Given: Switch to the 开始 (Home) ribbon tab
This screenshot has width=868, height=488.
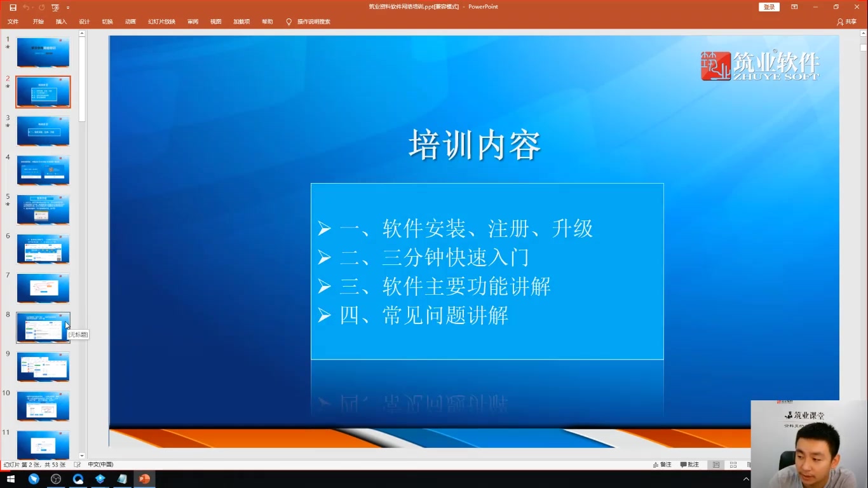Looking at the screenshot, I should coord(38,22).
